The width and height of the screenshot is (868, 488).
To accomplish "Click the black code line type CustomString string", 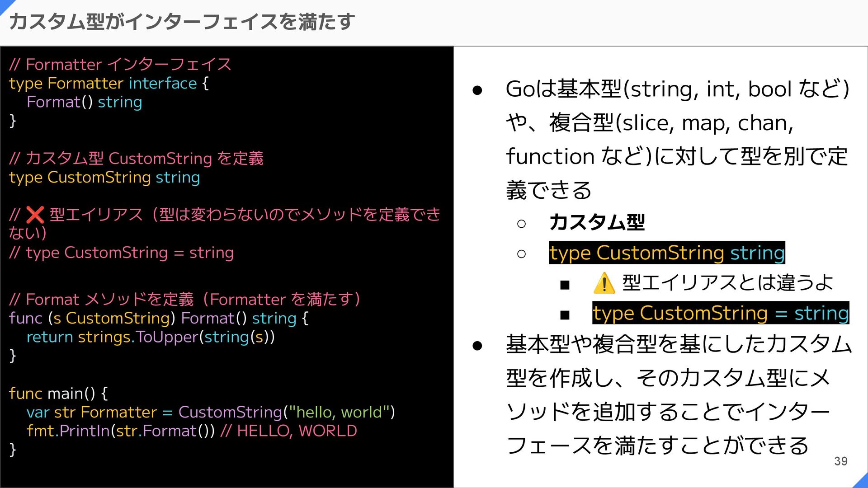I will coord(104,178).
